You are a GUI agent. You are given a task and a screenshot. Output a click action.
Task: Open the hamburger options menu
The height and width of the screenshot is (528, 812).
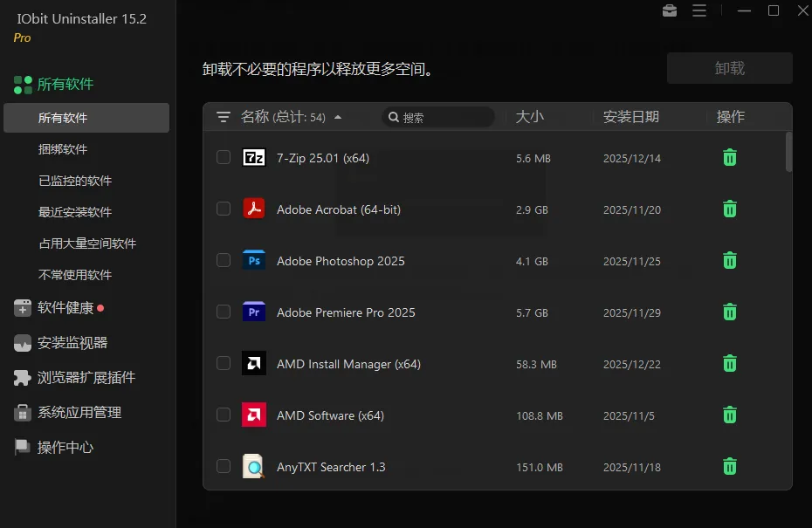click(699, 10)
